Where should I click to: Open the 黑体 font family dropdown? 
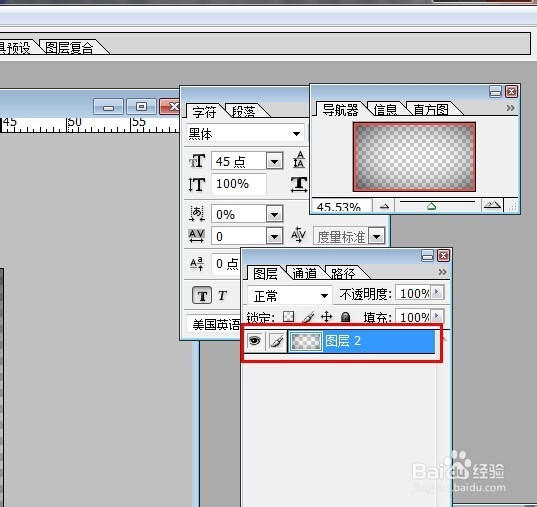click(296, 134)
